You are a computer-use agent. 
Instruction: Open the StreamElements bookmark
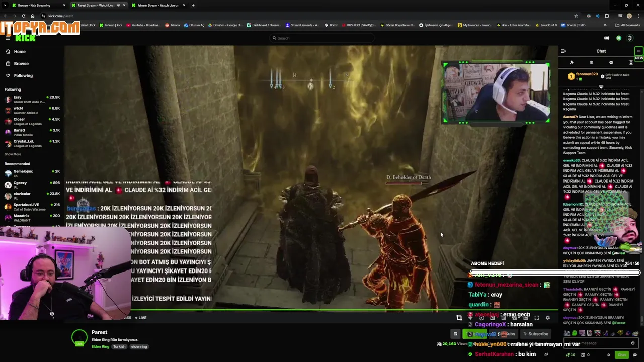click(302, 25)
